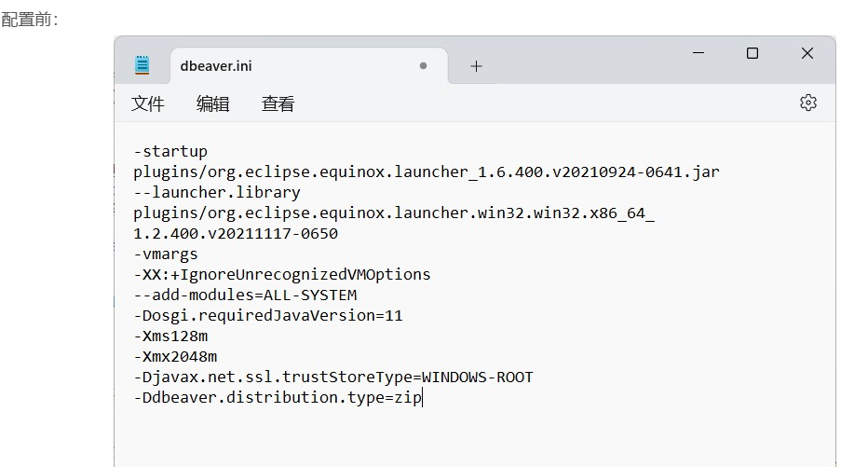This screenshot has width=868, height=467.
Task: Place the cursor on the -Xmx2048m line
Action: [175, 356]
